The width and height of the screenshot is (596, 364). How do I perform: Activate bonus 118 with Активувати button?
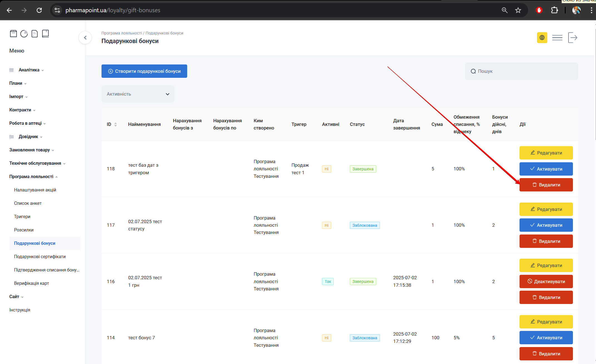coord(546,169)
